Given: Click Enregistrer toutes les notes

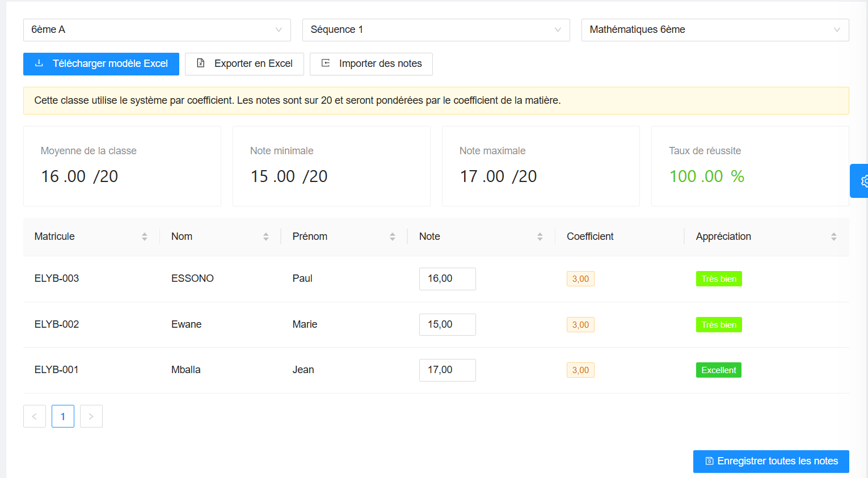Looking at the screenshot, I should (770, 461).
